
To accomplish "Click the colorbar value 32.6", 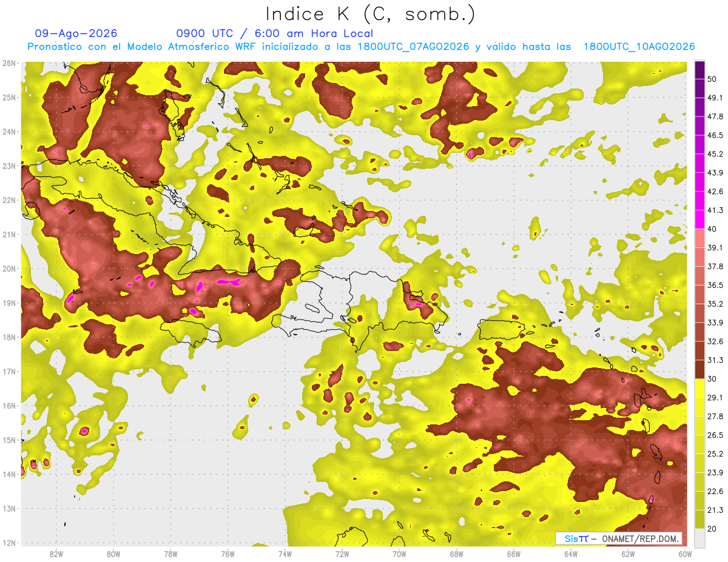I will (x=715, y=342).
